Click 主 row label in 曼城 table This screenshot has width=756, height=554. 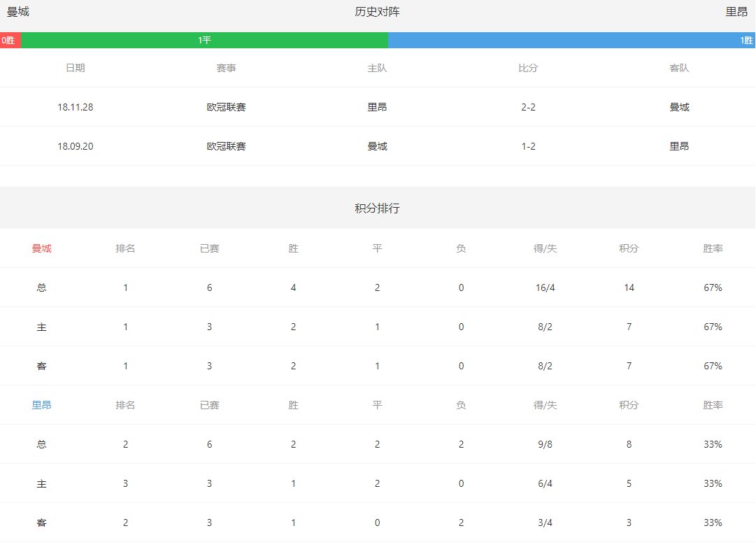click(x=41, y=327)
